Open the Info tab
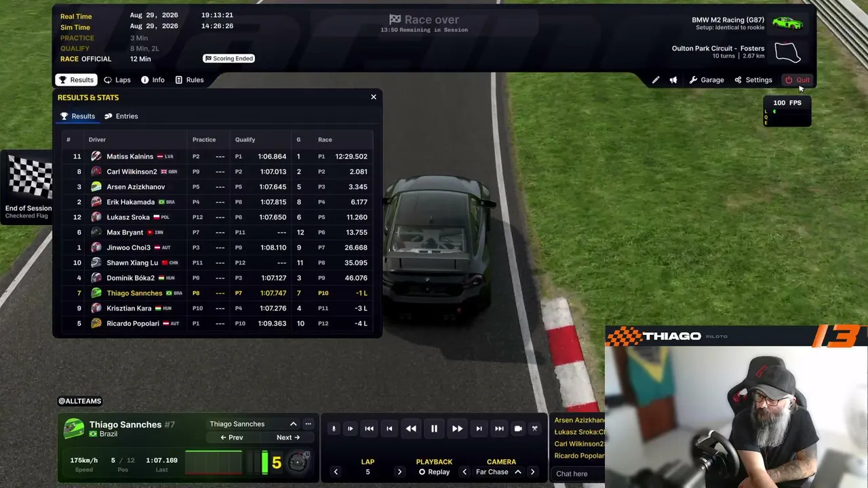This screenshot has height=488, width=868. coord(153,80)
